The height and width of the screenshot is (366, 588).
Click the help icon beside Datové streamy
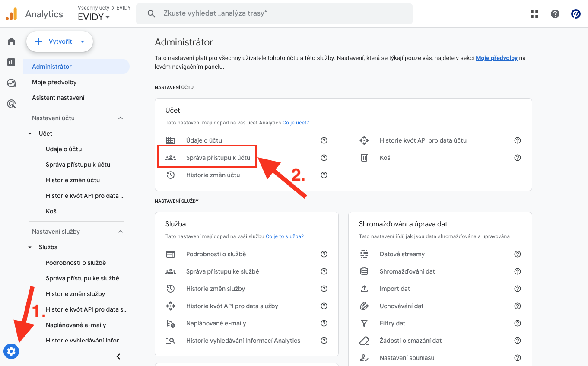coord(518,254)
